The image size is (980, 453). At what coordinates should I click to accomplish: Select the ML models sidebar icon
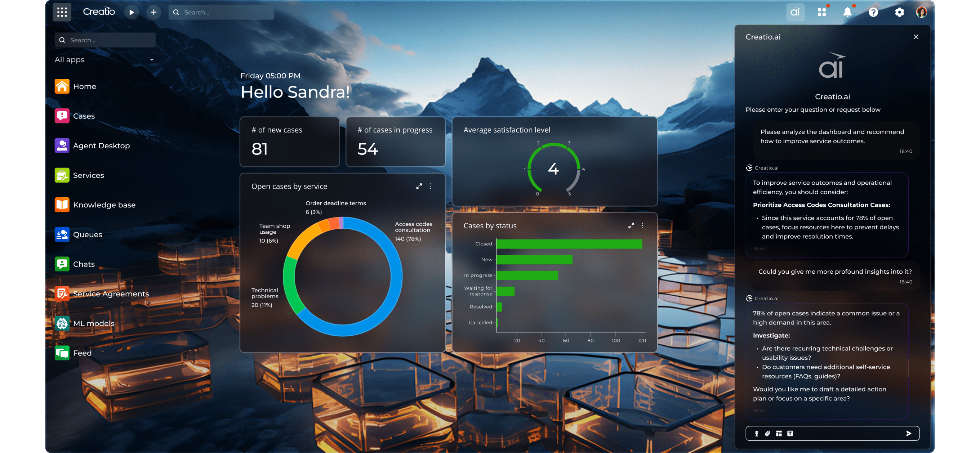62,323
